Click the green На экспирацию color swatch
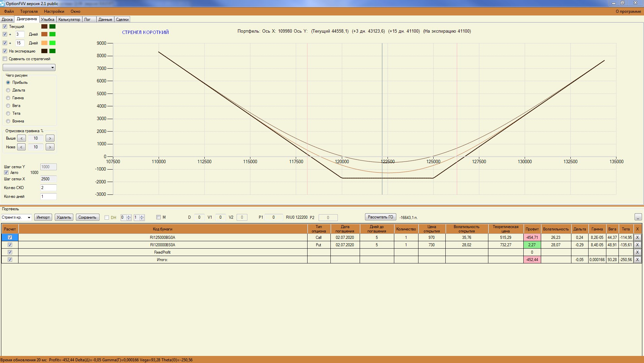The width and height of the screenshot is (644, 363). 52,51
